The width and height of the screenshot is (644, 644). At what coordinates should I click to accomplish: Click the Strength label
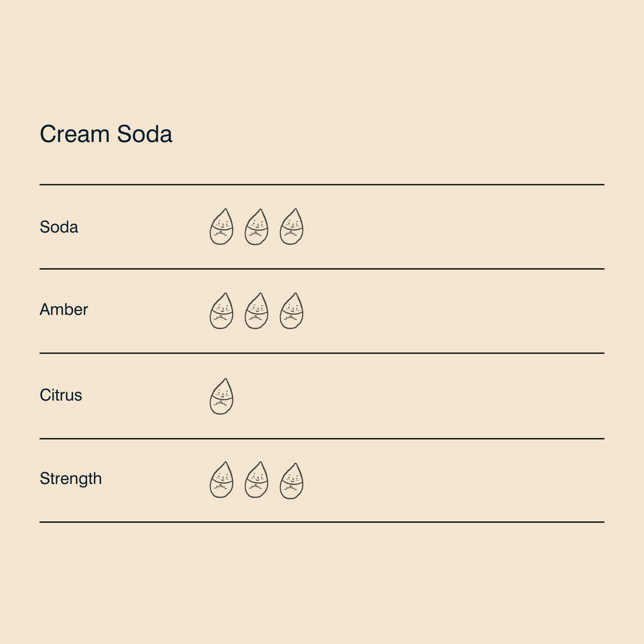(71, 479)
